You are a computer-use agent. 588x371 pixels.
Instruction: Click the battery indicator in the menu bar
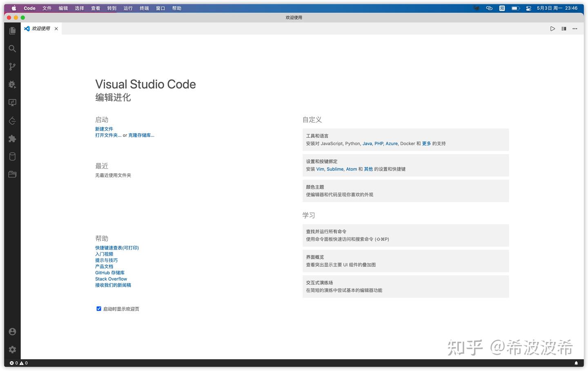(515, 7)
